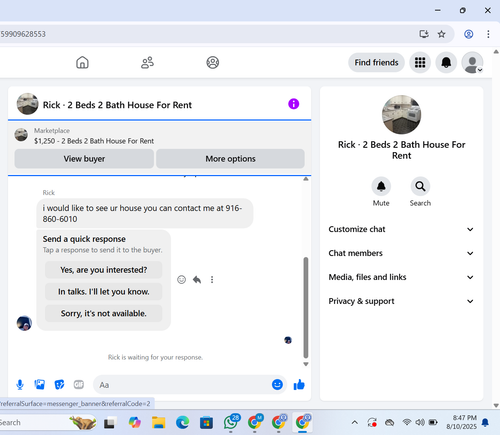Click the purple conversation info icon

click(294, 104)
